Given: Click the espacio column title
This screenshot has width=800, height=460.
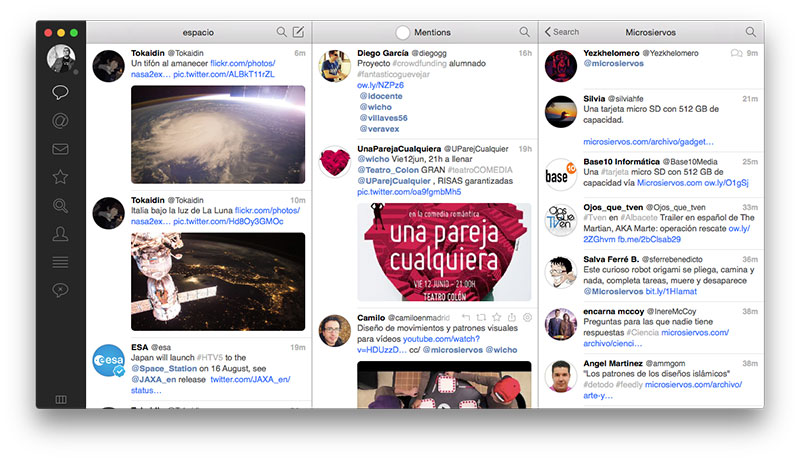Looking at the screenshot, I should (198, 32).
